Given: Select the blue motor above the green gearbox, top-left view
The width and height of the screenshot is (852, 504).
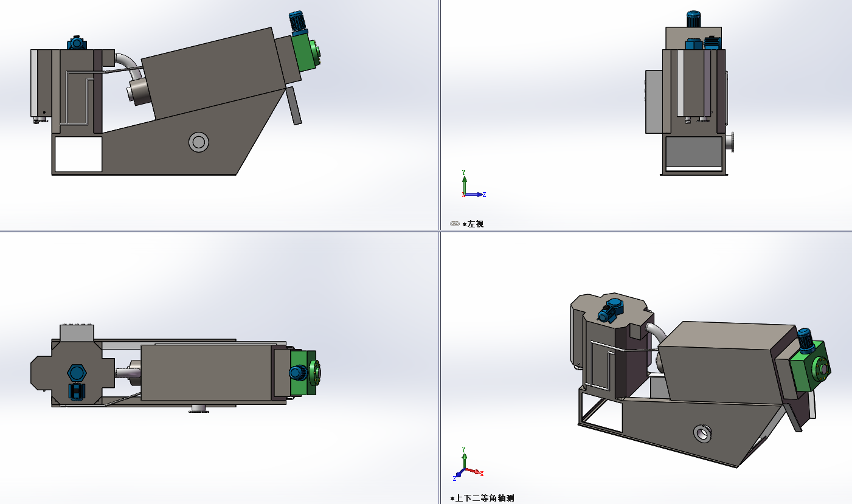Looking at the screenshot, I should click(297, 22).
